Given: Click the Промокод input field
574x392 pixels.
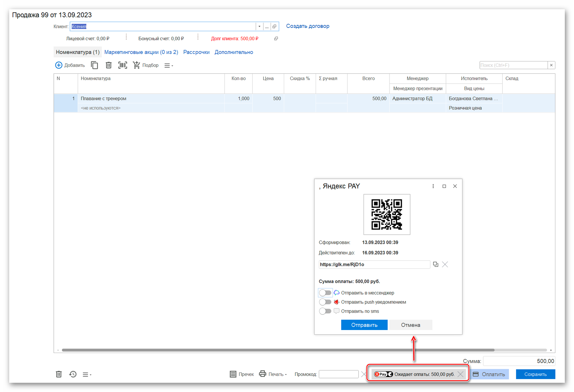Looking at the screenshot, I should (x=339, y=374).
